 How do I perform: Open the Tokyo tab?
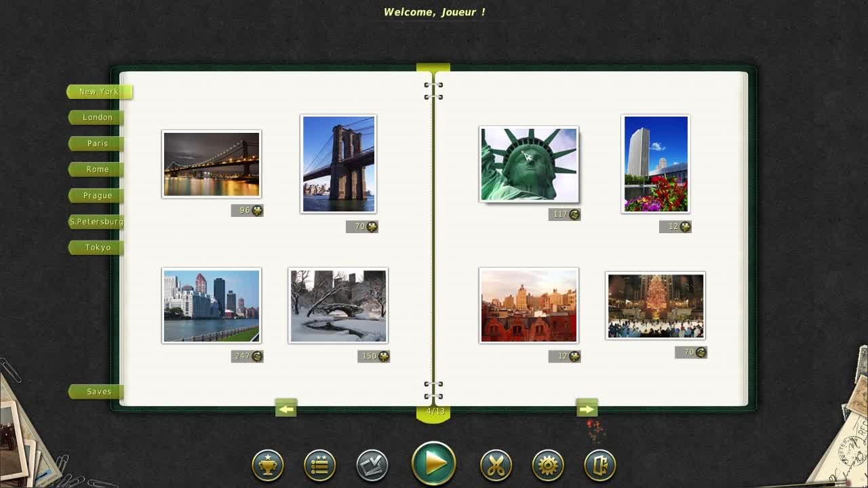point(97,247)
